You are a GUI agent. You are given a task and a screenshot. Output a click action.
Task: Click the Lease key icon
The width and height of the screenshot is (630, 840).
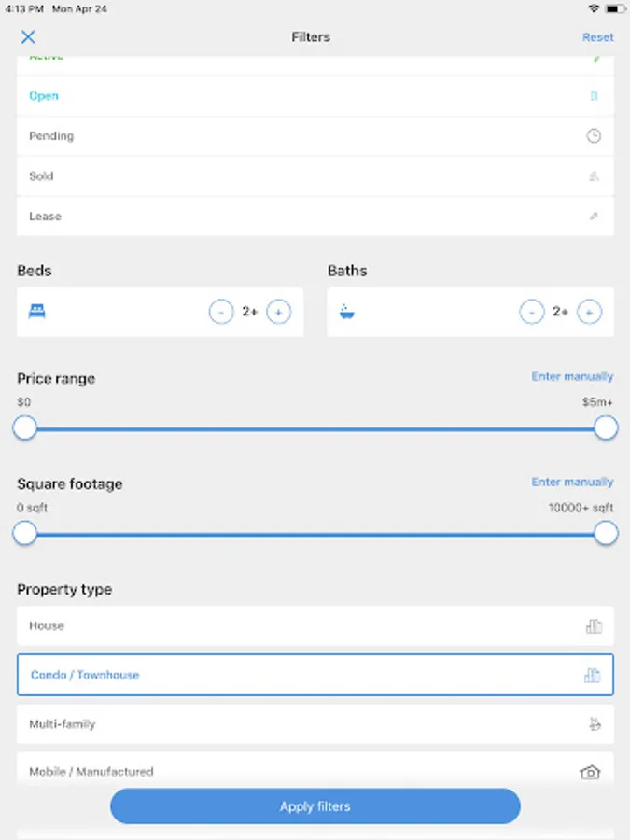click(x=594, y=217)
